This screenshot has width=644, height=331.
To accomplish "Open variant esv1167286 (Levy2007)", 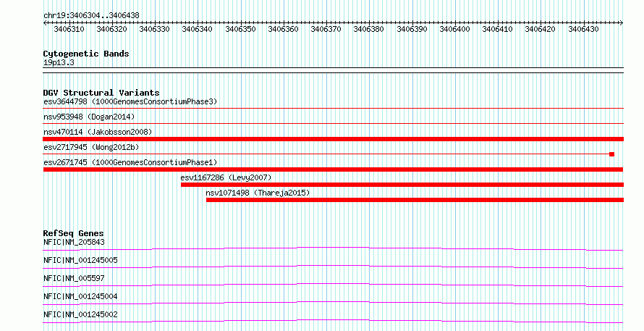I will pos(226,177).
